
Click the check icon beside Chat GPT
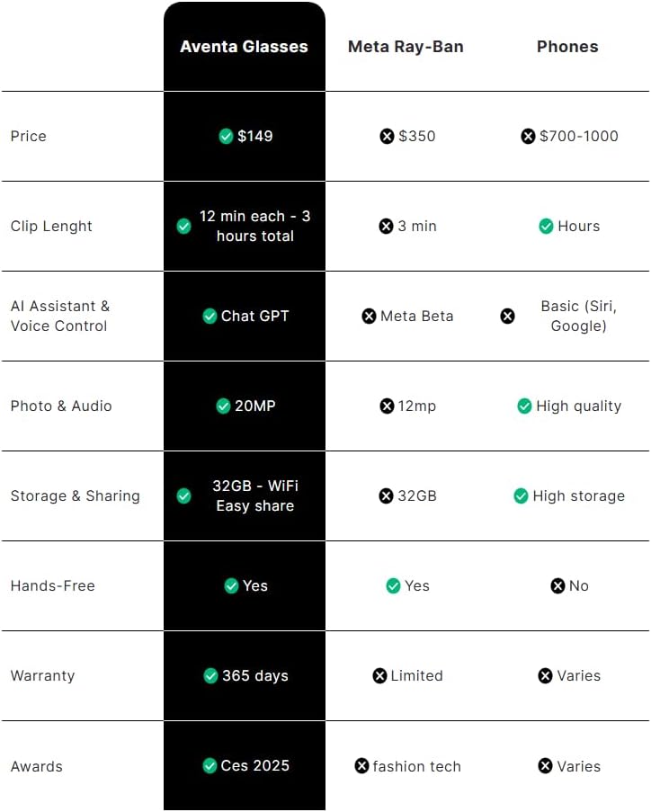point(210,317)
